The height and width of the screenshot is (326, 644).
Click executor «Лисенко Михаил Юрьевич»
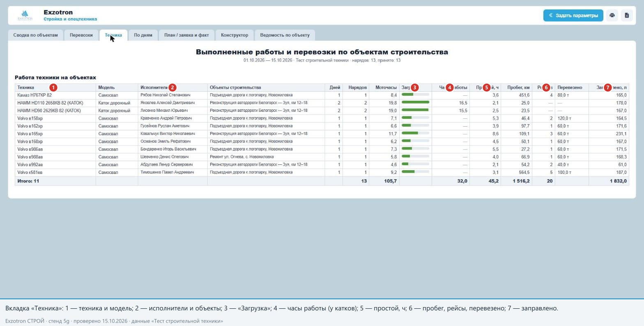(164, 111)
